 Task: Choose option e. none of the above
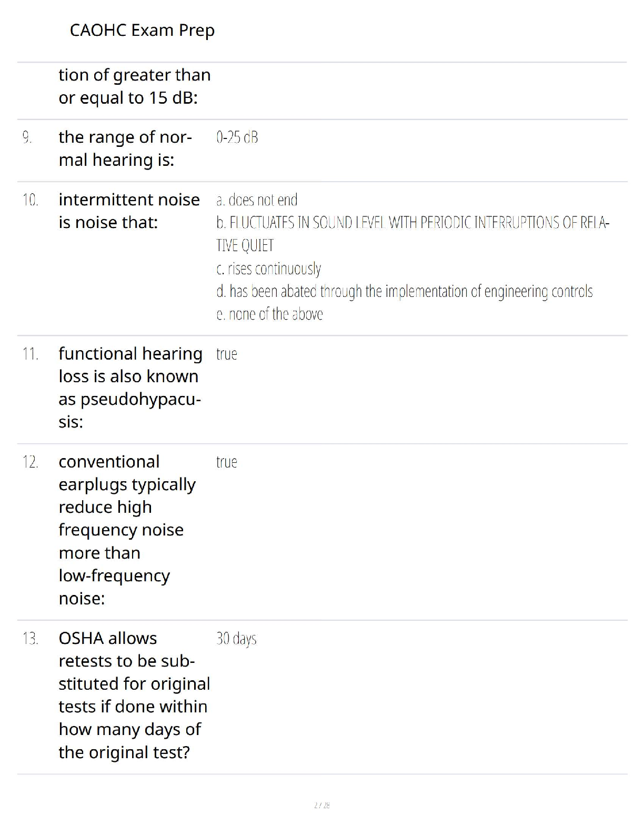click(x=269, y=314)
